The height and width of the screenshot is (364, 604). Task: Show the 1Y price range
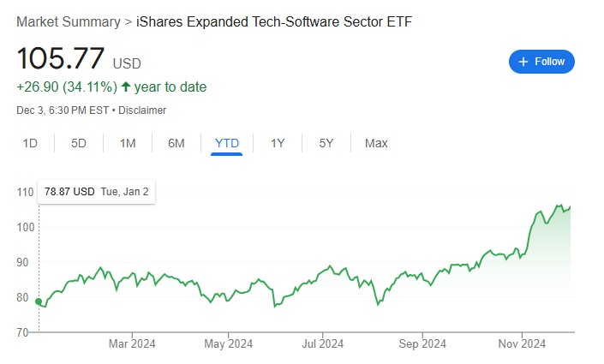click(278, 143)
